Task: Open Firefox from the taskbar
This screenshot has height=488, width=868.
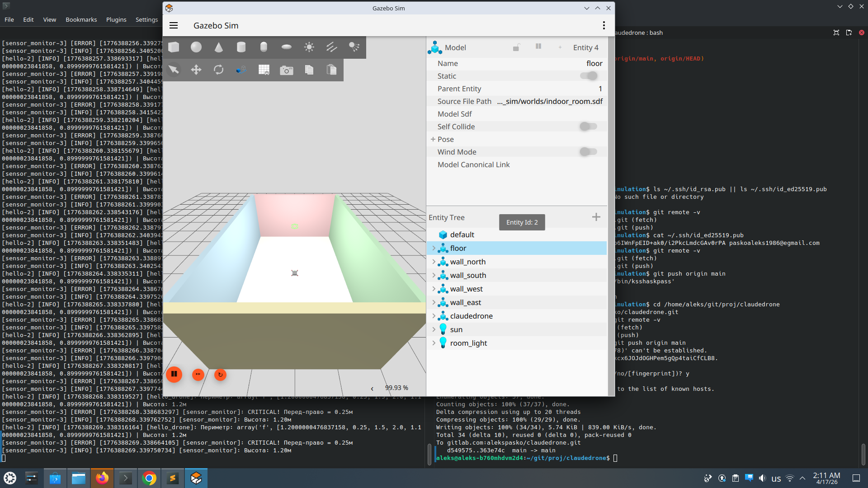Action: [x=102, y=478]
